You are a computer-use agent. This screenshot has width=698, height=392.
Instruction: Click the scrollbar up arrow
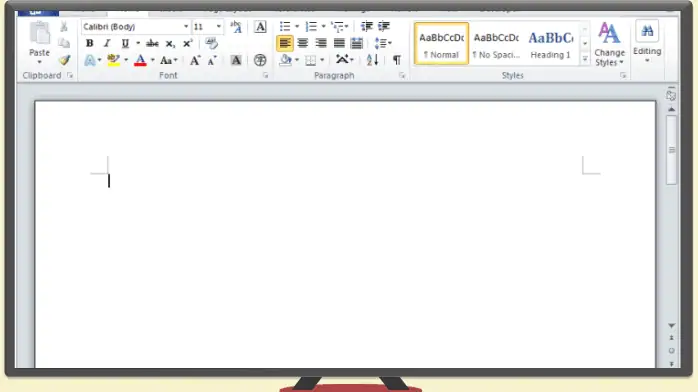(671, 109)
